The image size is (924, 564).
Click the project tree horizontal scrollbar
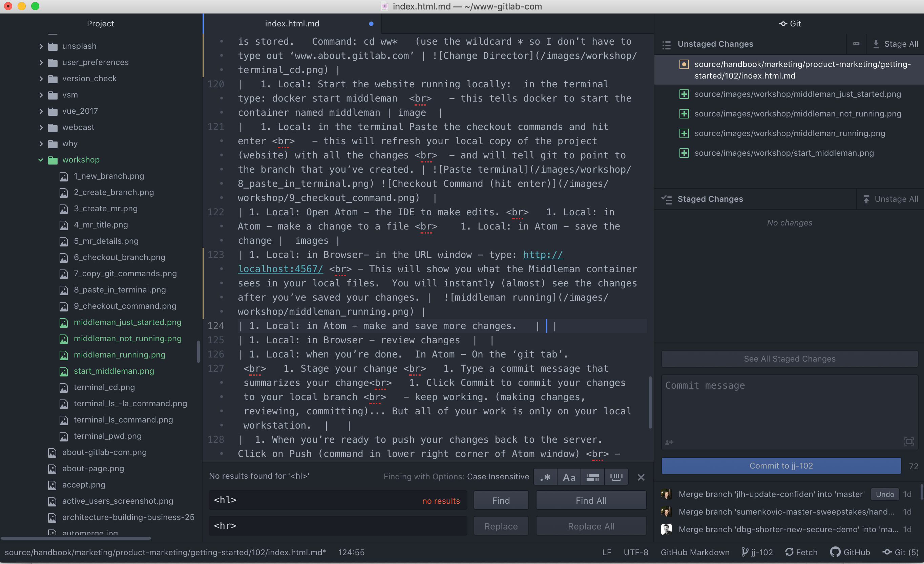pyautogui.click(x=76, y=539)
